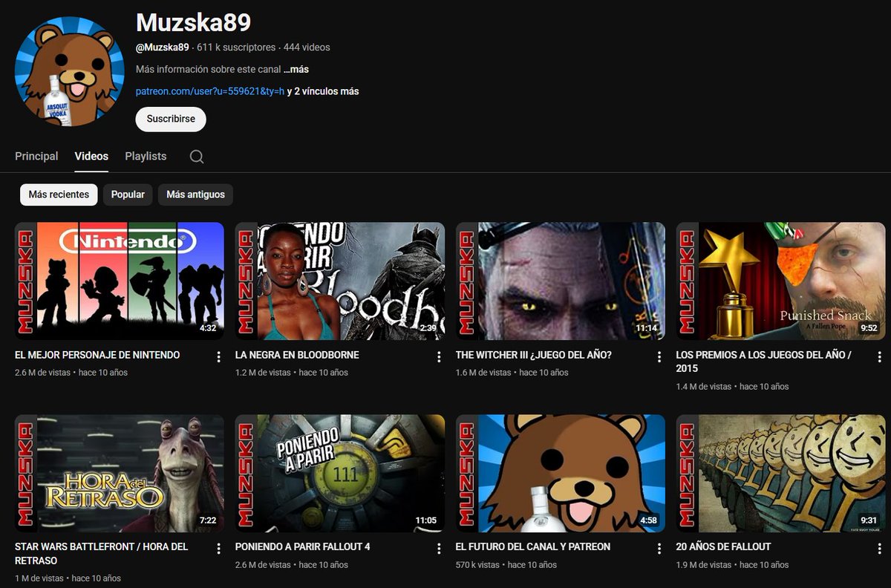Open title 20 AÑOS DE FALLOUT
891x588 pixels.
724,546
